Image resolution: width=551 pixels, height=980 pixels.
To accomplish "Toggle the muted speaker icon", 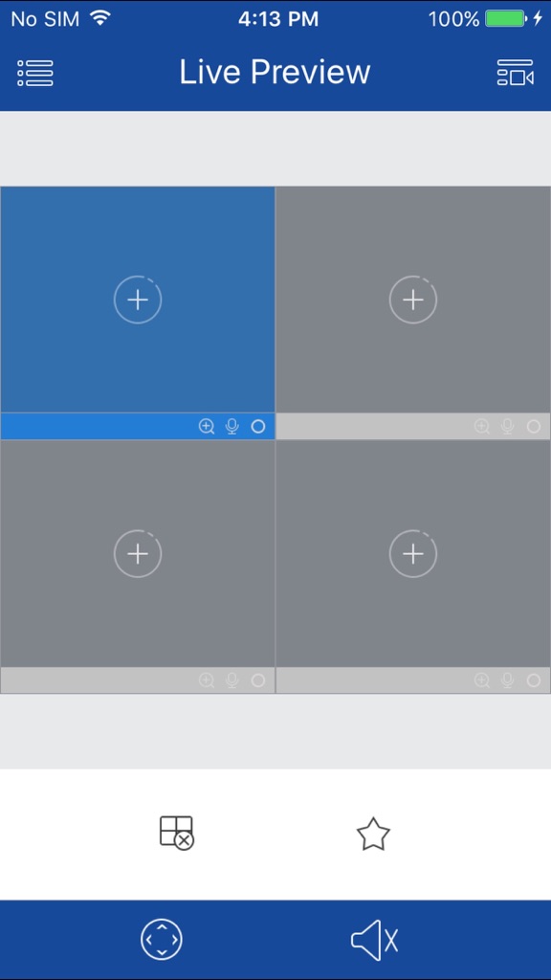I will coord(374,940).
